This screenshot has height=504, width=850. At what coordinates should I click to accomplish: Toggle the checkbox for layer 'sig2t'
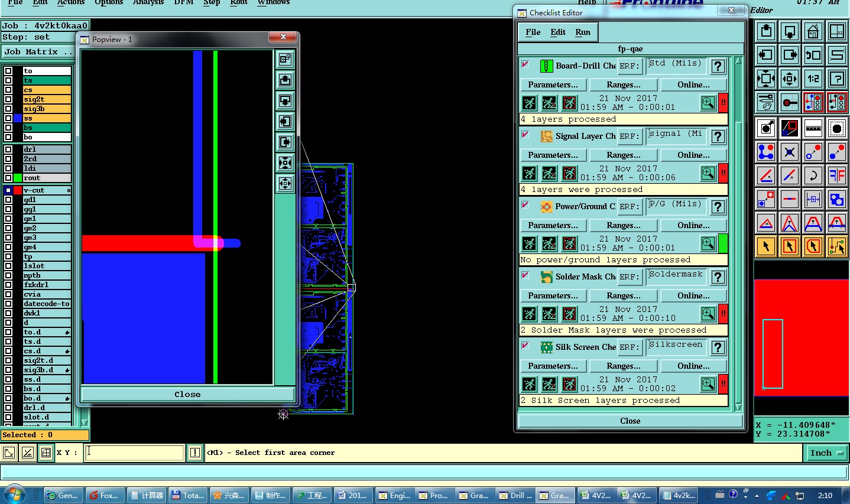pyautogui.click(x=8, y=99)
